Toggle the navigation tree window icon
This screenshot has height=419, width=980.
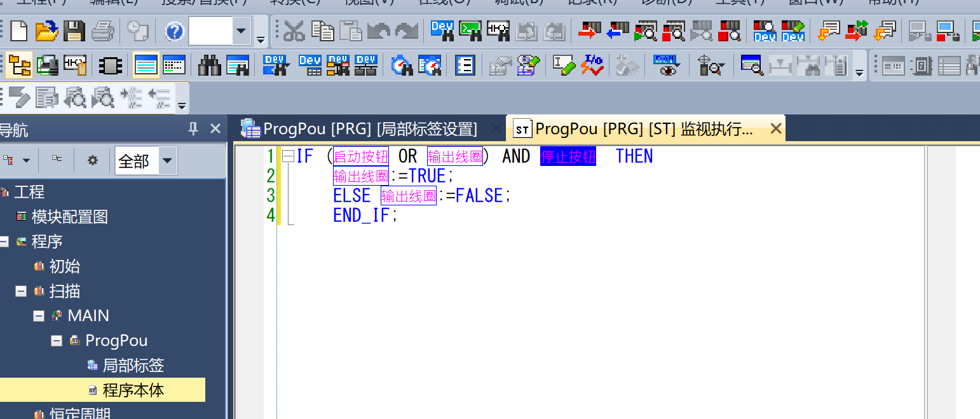[x=19, y=65]
